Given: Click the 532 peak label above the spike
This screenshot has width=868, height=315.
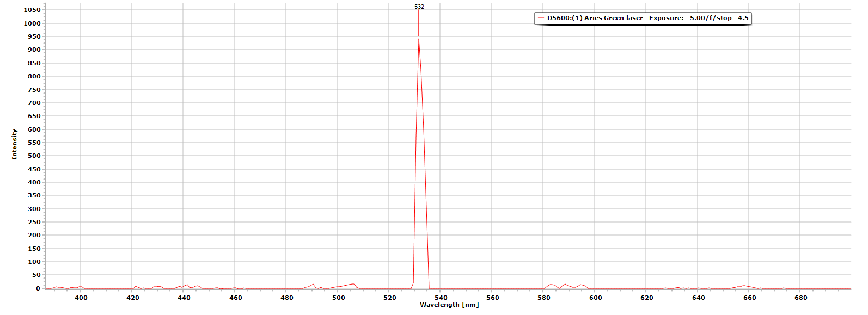Looking at the screenshot, I should 419,7.
